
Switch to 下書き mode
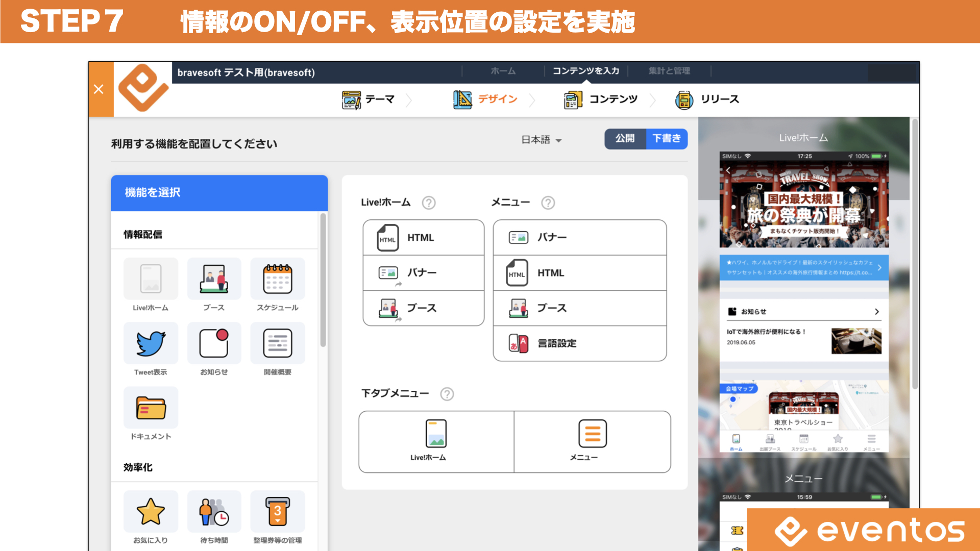[x=667, y=138]
